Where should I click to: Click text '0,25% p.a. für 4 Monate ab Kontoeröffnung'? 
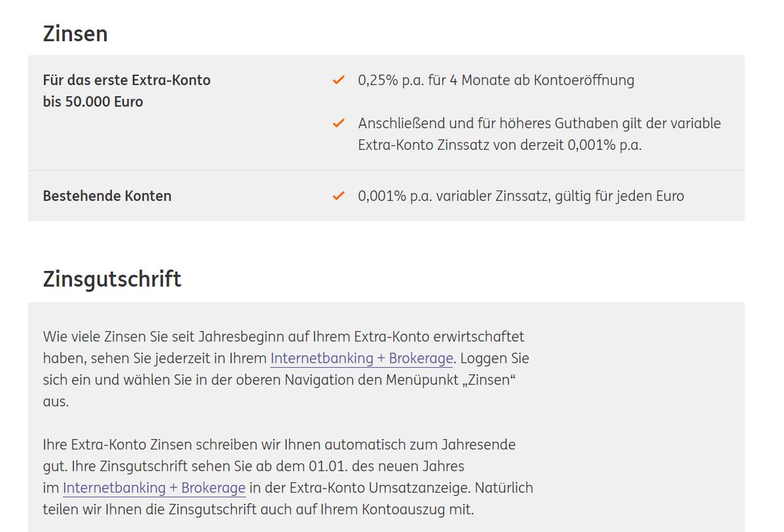coord(496,80)
